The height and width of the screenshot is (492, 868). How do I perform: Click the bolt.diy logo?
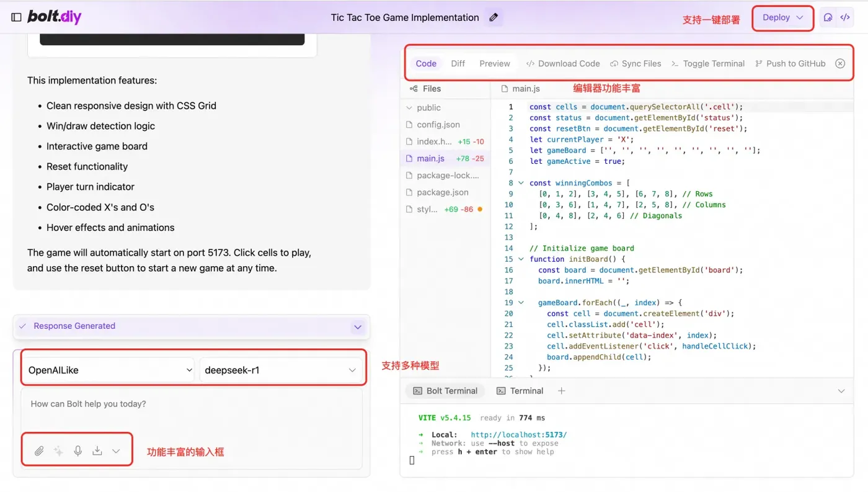point(54,17)
